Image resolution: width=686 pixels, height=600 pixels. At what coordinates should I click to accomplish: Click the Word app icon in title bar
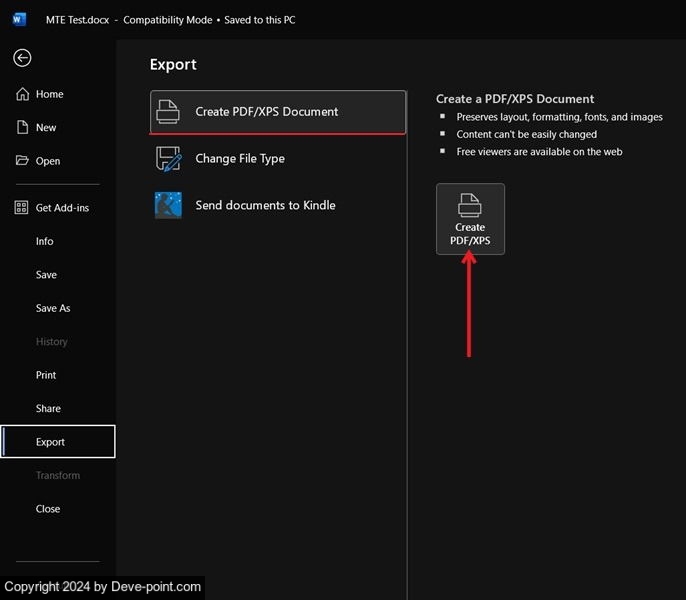20,20
